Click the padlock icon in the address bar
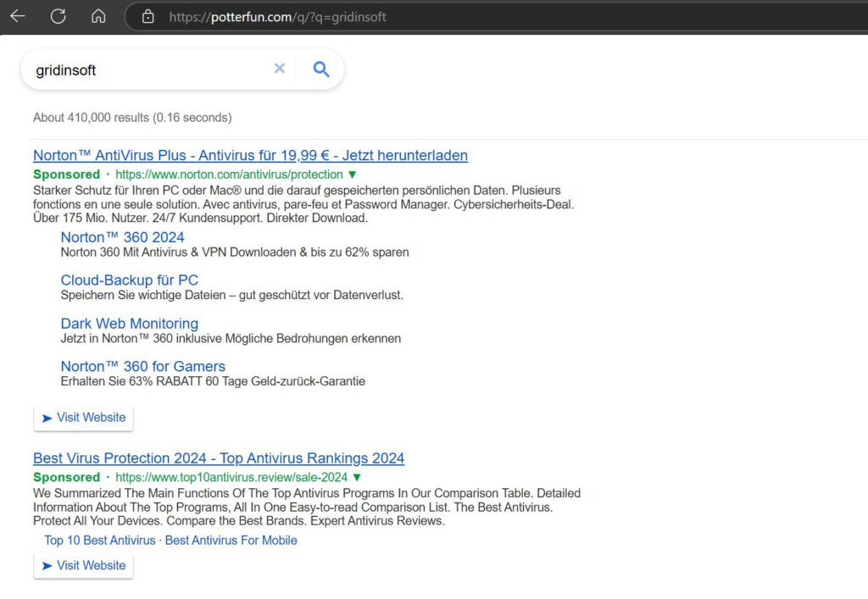Image resolution: width=868 pixels, height=599 pixels. tap(147, 16)
